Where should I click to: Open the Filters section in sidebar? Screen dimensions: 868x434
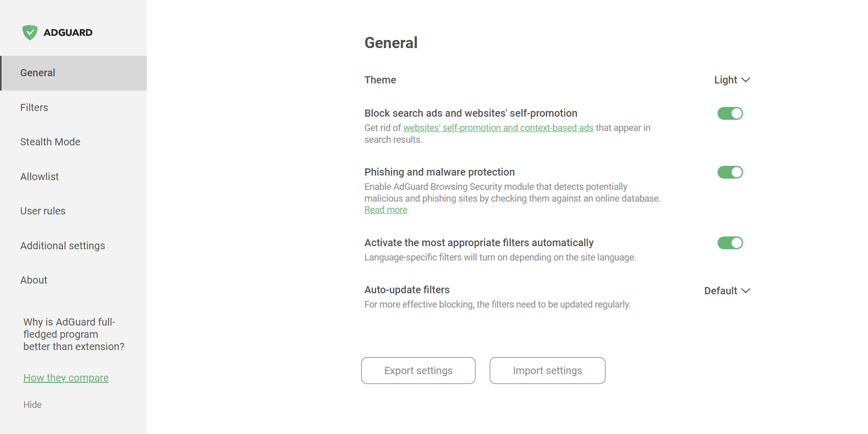tap(34, 107)
